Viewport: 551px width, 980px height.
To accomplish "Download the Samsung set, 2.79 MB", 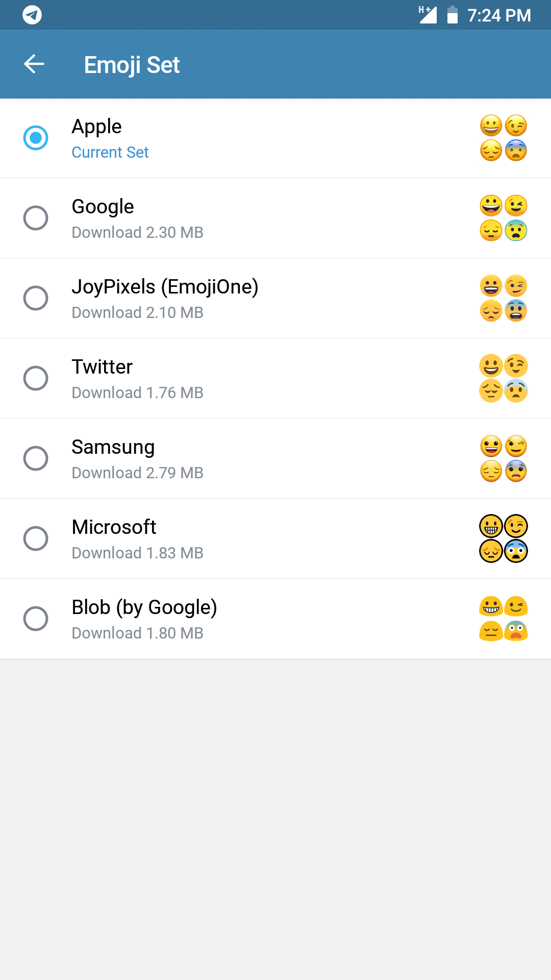I will (x=137, y=473).
